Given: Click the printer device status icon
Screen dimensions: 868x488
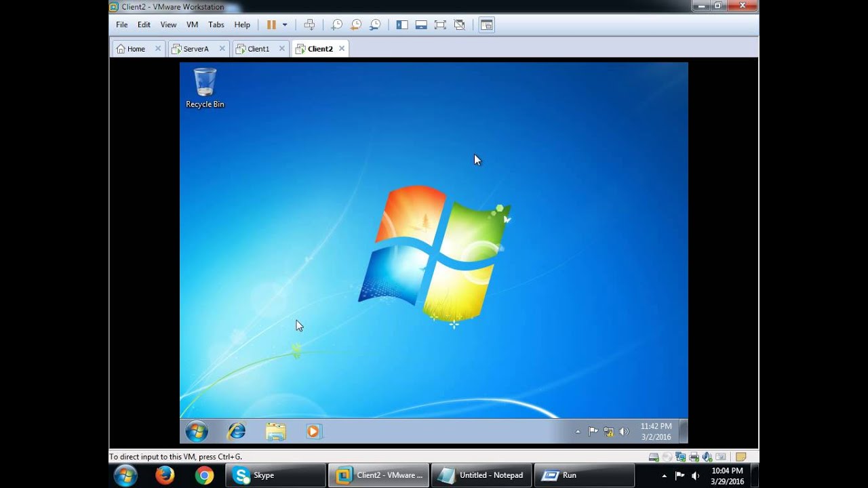Looking at the screenshot, I should coord(694,457).
